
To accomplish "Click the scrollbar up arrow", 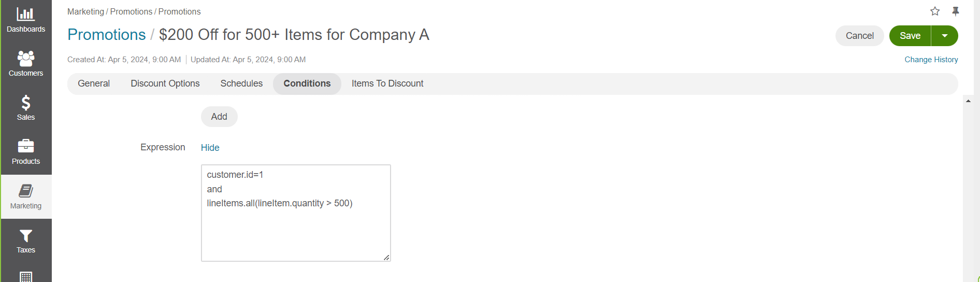I will [968, 101].
